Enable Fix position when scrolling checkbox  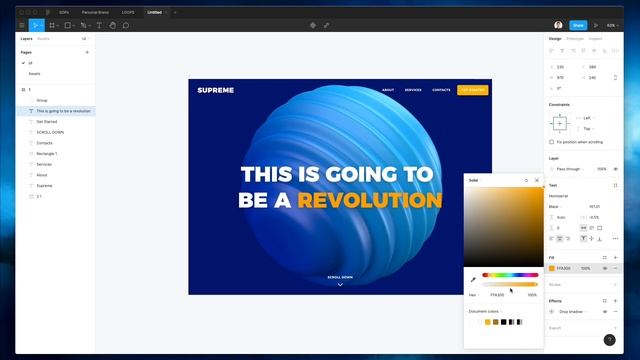551,142
